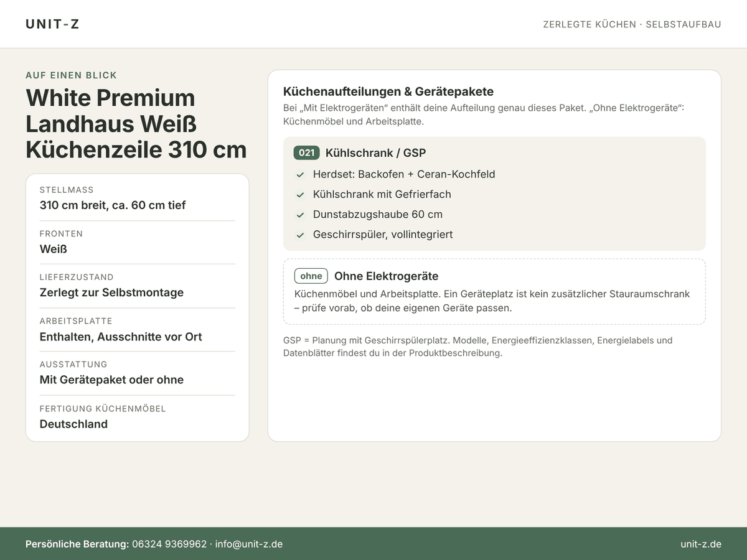Click the product title 'White Premium Landhaus Weiß Küchenzeile 310 cm'
Screen dimensions: 747x560
(136, 124)
